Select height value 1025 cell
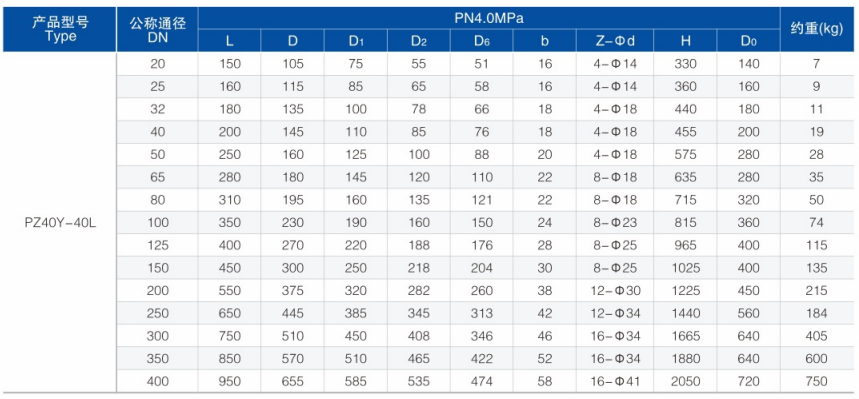 pyautogui.click(x=685, y=268)
